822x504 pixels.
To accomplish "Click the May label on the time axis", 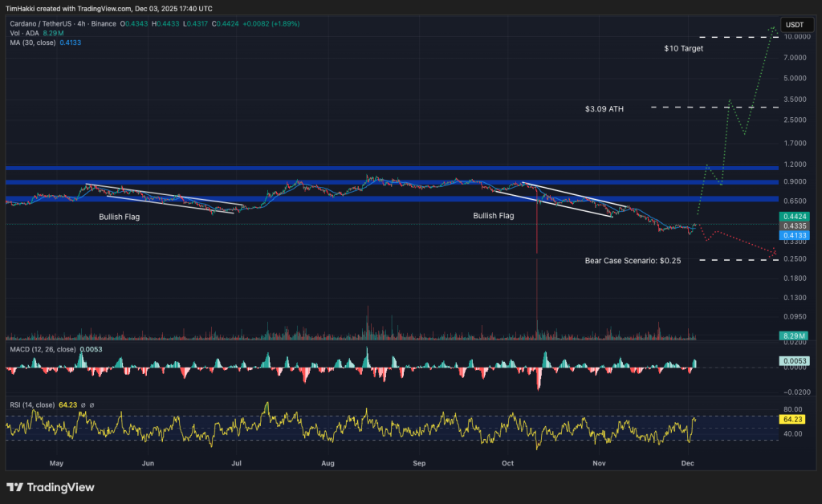I will point(56,463).
